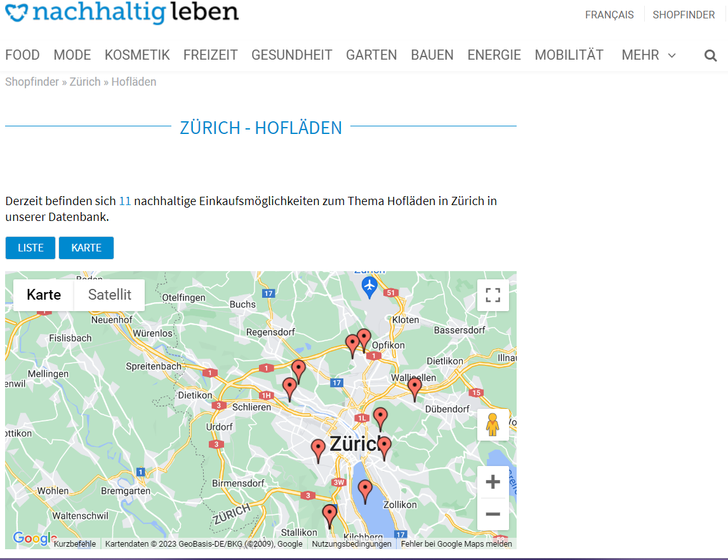
Task: Open the KOSMETIK menu category
Action: coord(137,55)
